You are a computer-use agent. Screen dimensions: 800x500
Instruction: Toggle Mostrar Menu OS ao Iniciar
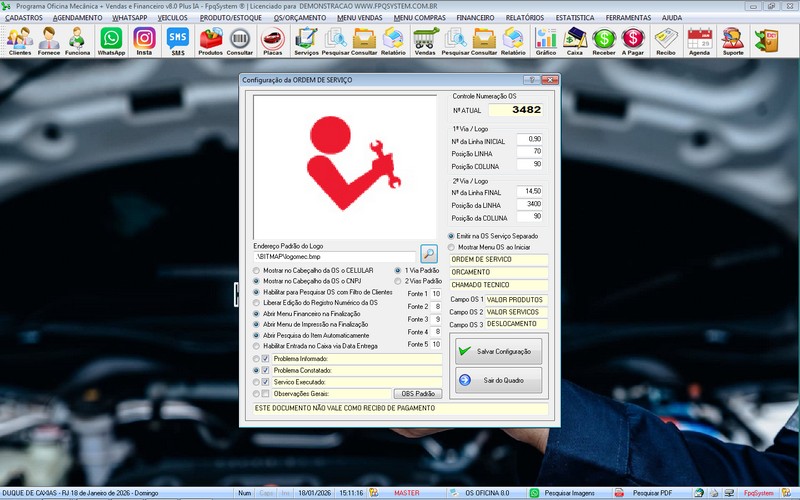(451, 246)
